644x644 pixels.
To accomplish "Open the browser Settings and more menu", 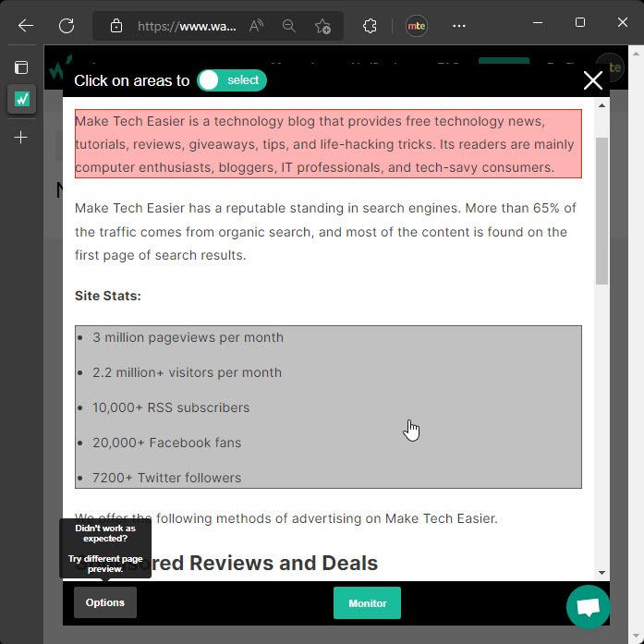I will (459, 26).
